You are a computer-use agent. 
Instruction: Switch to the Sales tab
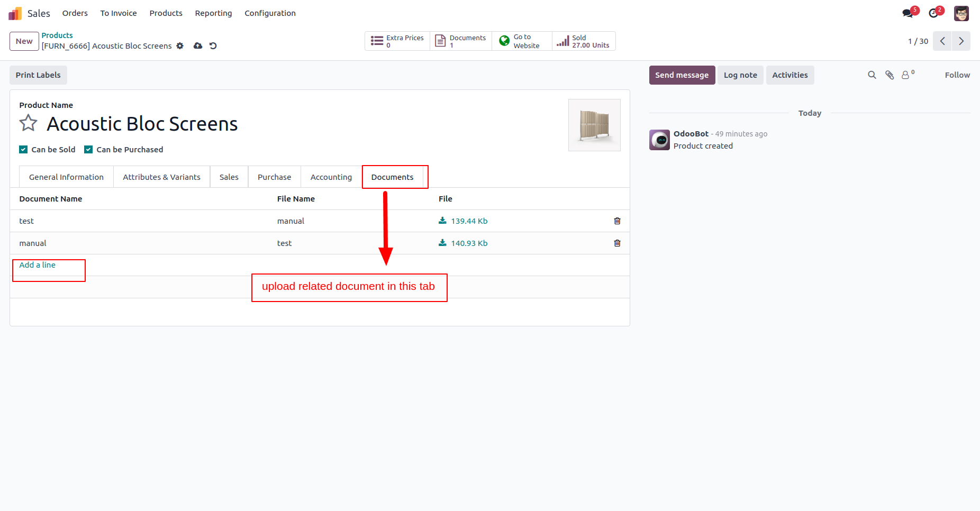tap(229, 177)
